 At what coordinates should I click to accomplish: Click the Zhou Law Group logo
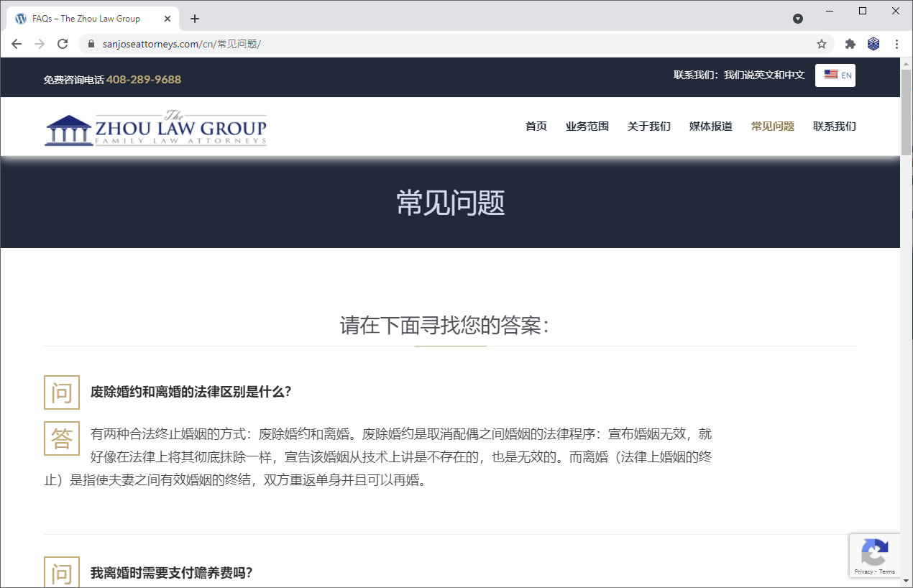[155, 128]
